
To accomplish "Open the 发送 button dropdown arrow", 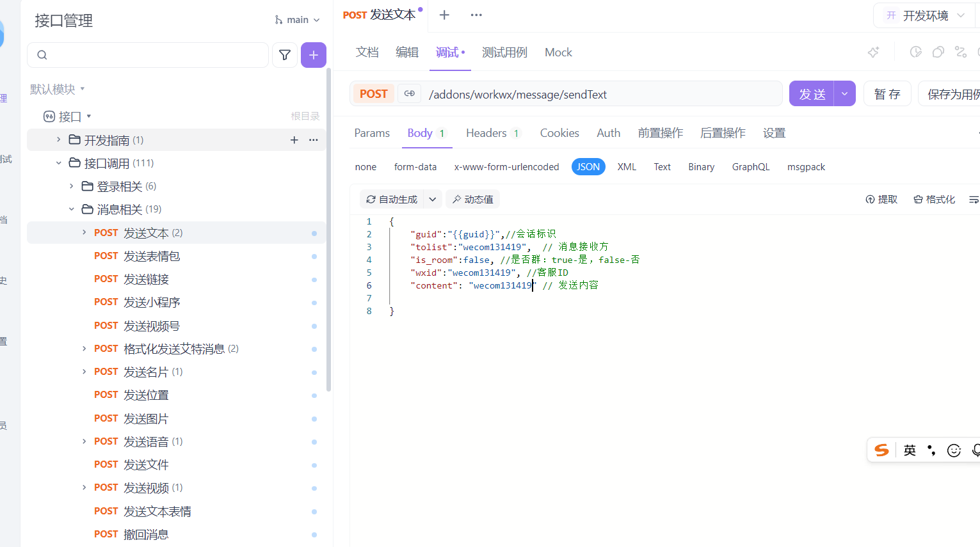I will [x=844, y=94].
